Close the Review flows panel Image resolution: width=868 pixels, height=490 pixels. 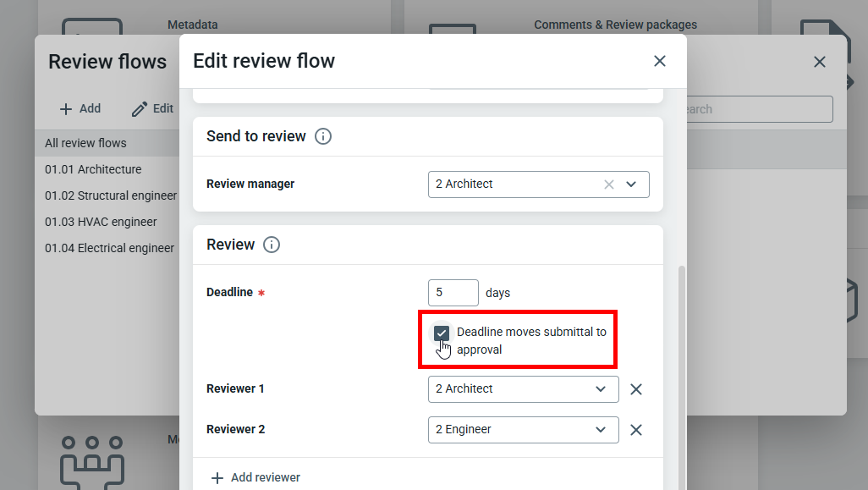(x=819, y=62)
